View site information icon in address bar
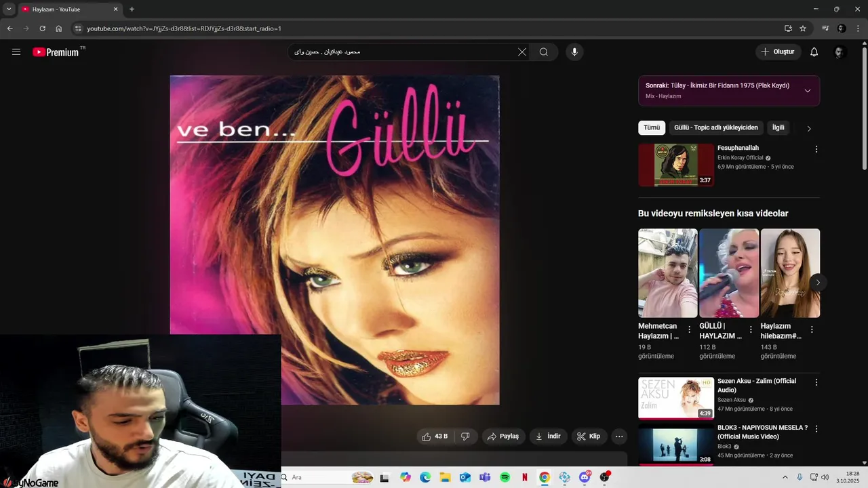 point(78,28)
